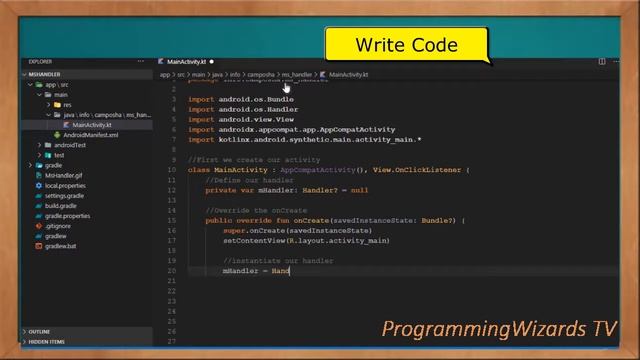This screenshot has height=360, width=640.
Task: Open AndroidManifest.xml file
Action: click(91, 135)
